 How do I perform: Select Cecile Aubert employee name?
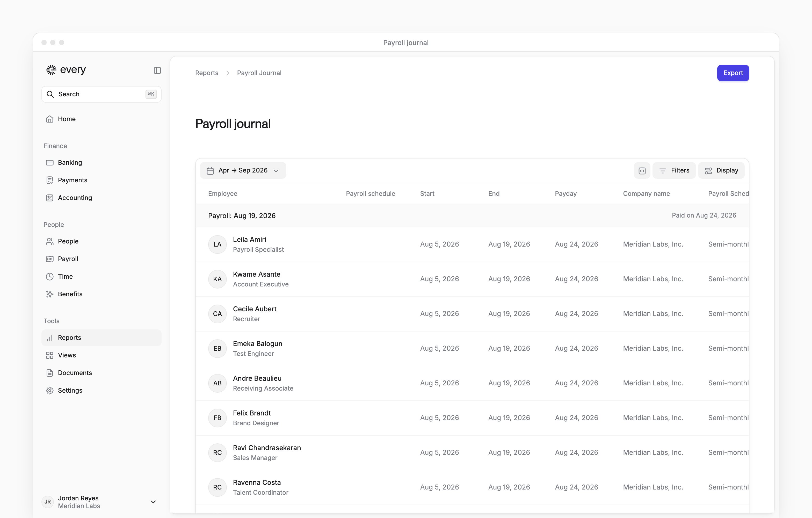[255, 309]
